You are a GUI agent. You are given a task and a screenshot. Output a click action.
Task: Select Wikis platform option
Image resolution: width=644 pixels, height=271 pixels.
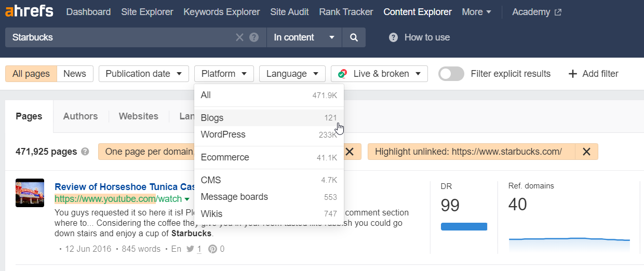click(x=269, y=213)
